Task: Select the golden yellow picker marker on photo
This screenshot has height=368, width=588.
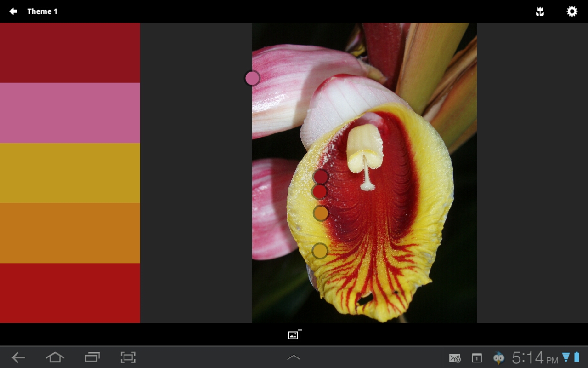Action: [320, 251]
